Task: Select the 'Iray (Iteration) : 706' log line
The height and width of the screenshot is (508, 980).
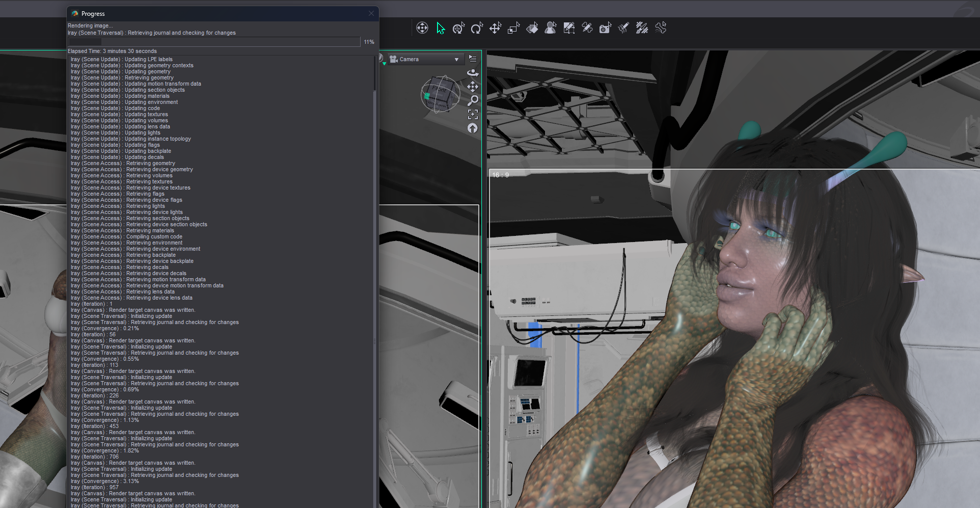Action: [x=95, y=457]
